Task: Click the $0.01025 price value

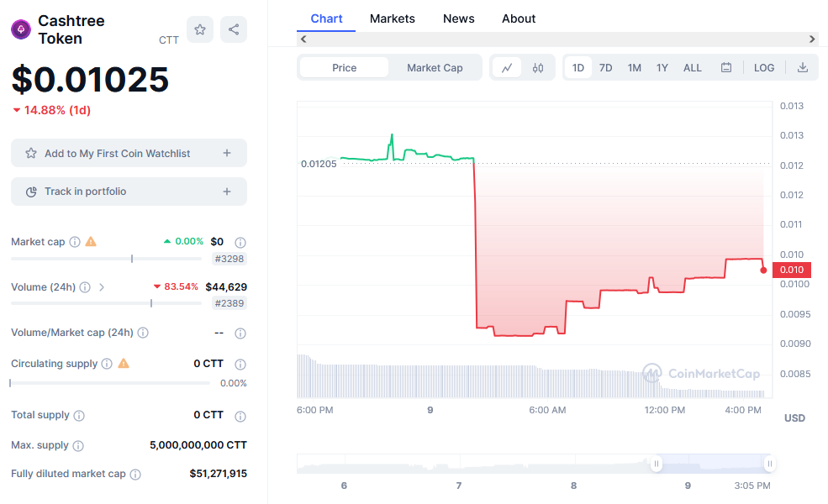Action: [90, 80]
